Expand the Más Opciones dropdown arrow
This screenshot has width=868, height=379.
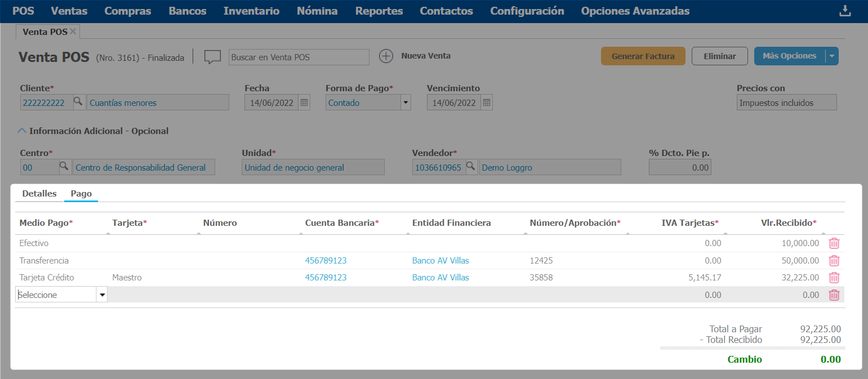[x=832, y=56]
